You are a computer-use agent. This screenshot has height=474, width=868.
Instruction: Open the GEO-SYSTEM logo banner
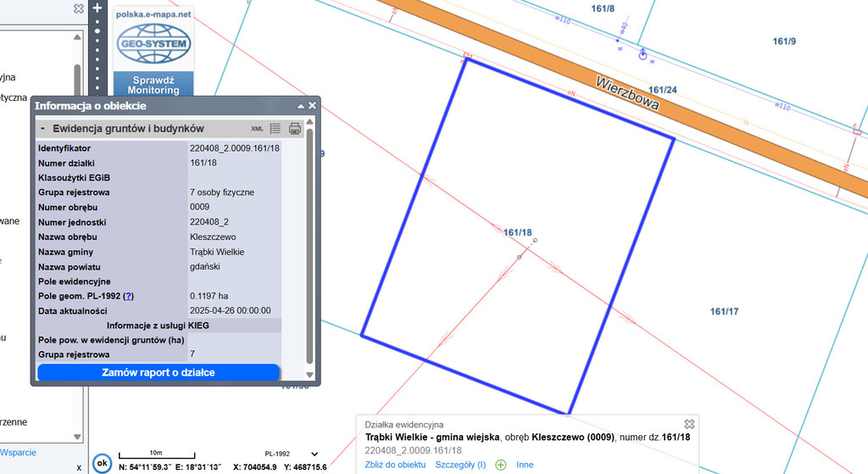[x=153, y=39]
